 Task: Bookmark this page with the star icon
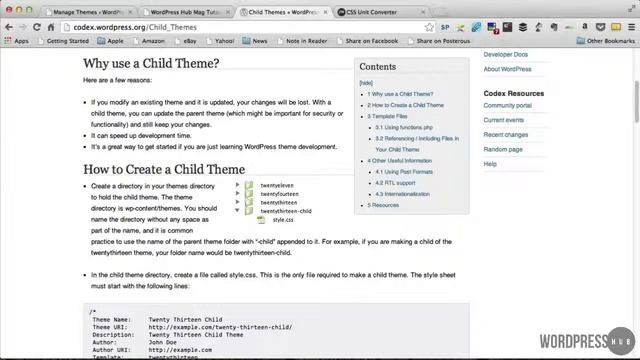point(429,27)
